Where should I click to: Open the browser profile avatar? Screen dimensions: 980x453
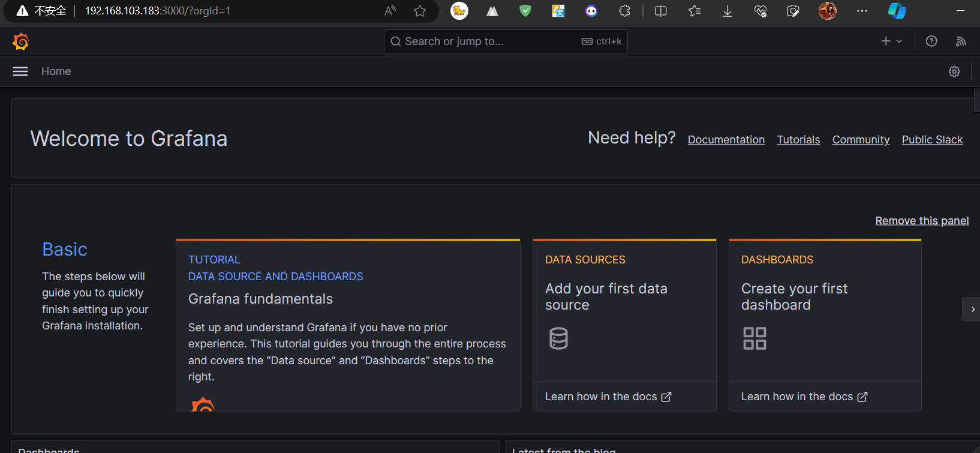click(x=828, y=11)
